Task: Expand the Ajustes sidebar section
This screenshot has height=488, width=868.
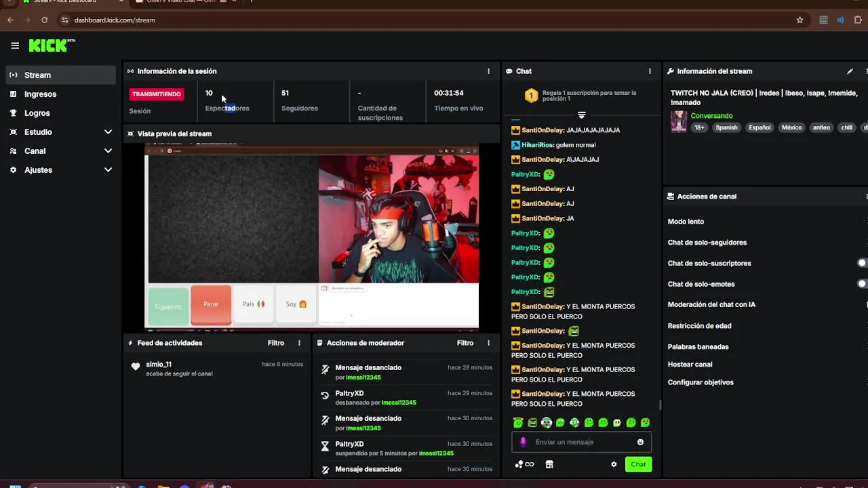Action: [x=61, y=170]
